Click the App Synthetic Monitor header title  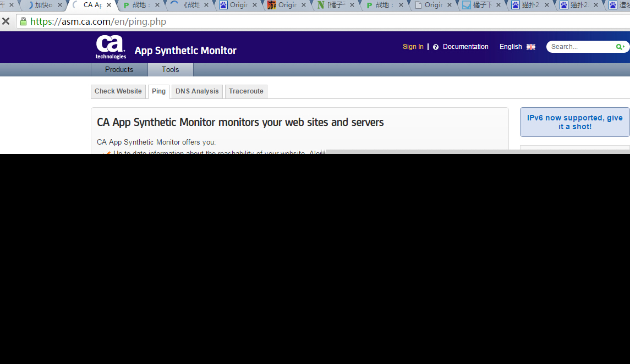click(x=185, y=51)
